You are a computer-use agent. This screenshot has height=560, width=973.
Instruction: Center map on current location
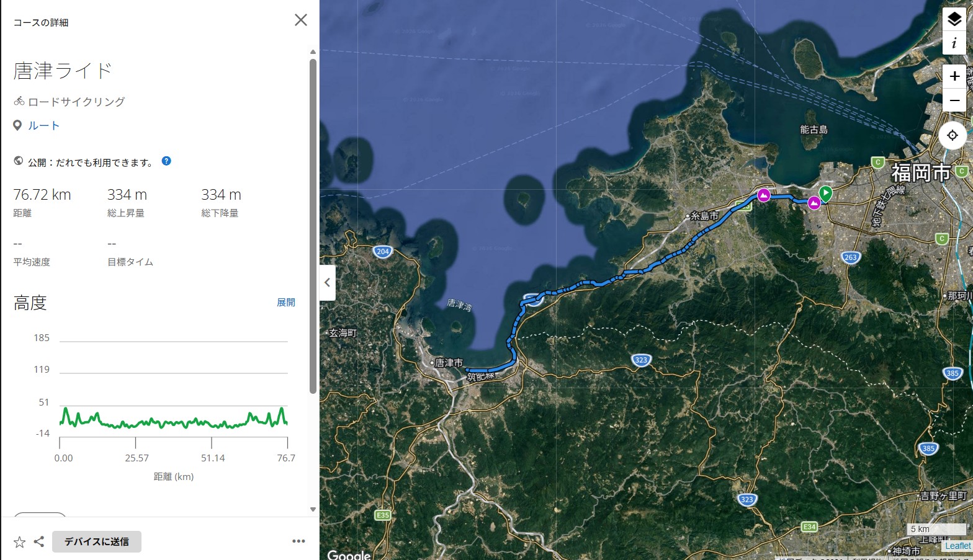pyautogui.click(x=953, y=135)
